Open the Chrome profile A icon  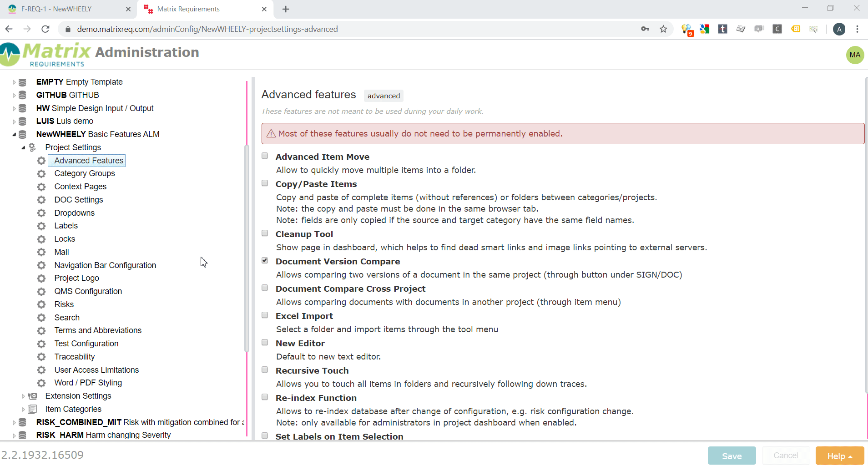tap(839, 29)
